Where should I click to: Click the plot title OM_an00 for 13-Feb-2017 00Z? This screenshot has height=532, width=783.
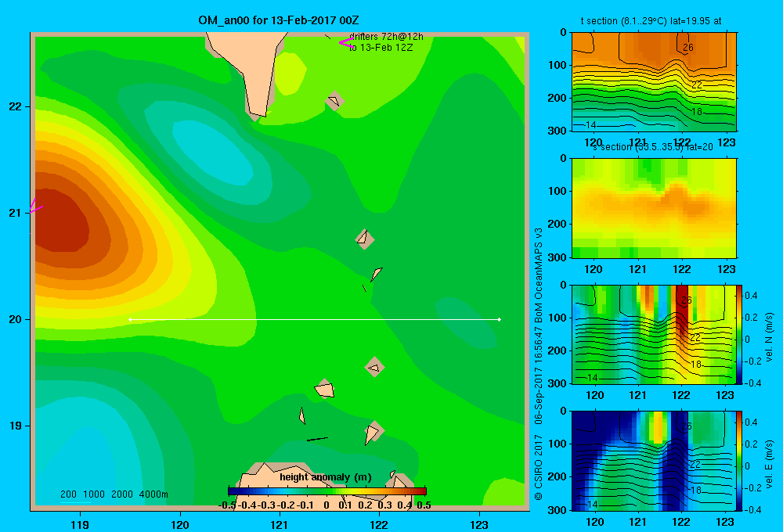pyautogui.click(x=279, y=20)
